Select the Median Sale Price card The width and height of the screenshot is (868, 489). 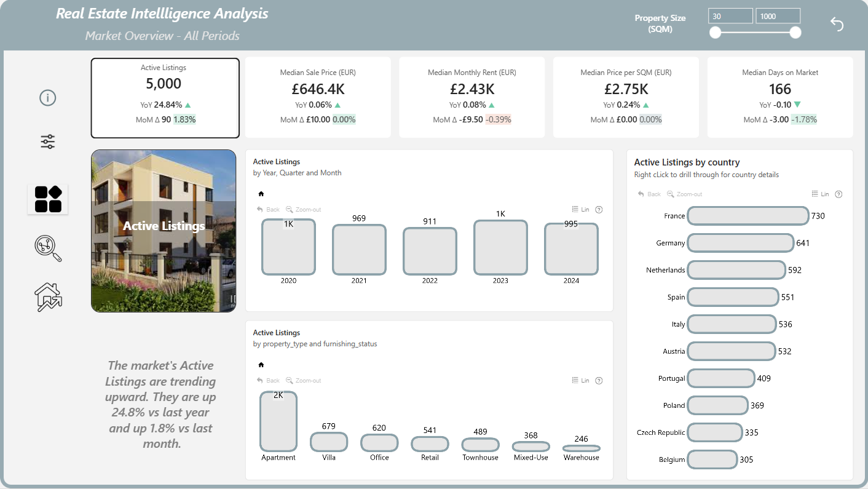(x=318, y=98)
